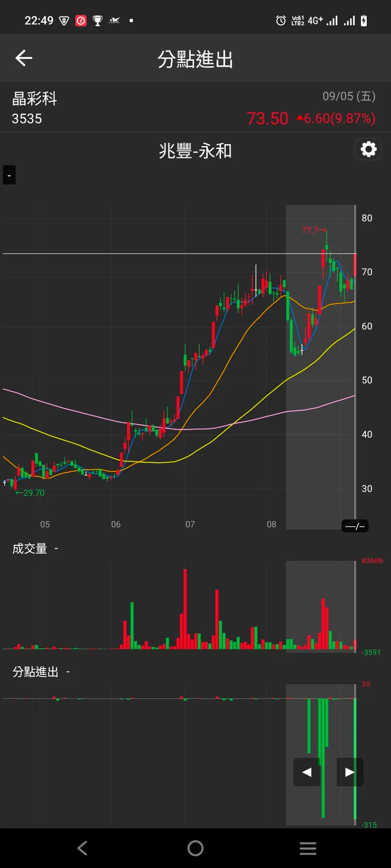Screen dimensions: 391x868
Task: Tap the Android home circle button
Action: (196, 848)
